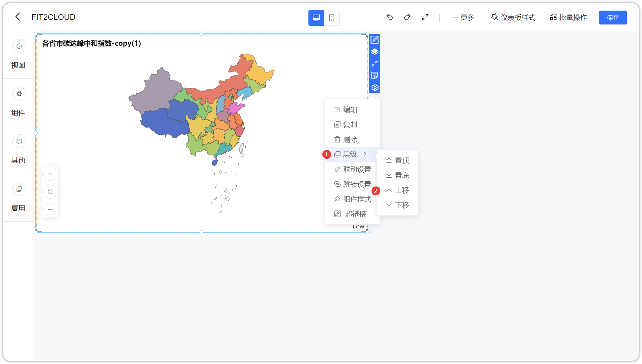The image size is (642, 364).
Task: Select 复制 in context menu
Action: point(352,125)
